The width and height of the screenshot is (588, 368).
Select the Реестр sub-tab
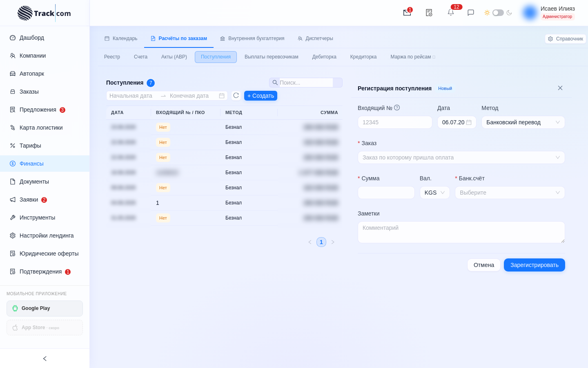[x=112, y=57]
